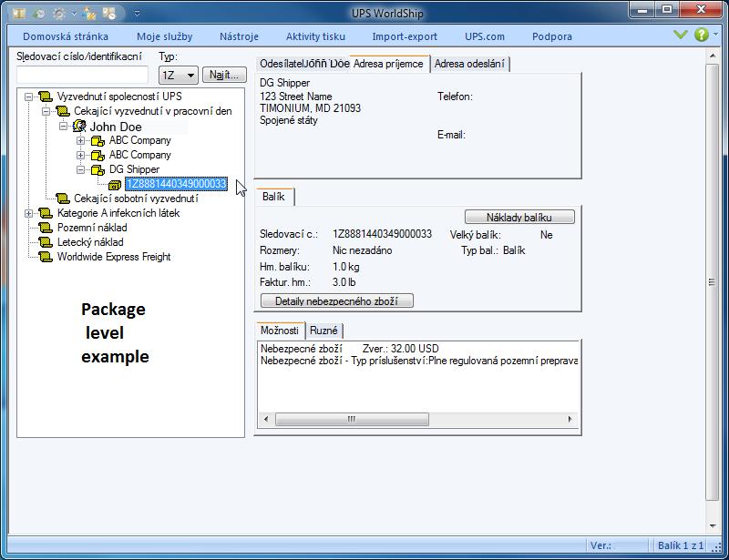Click the DG Shipper package icon
The image size is (729, 560).
98,169
